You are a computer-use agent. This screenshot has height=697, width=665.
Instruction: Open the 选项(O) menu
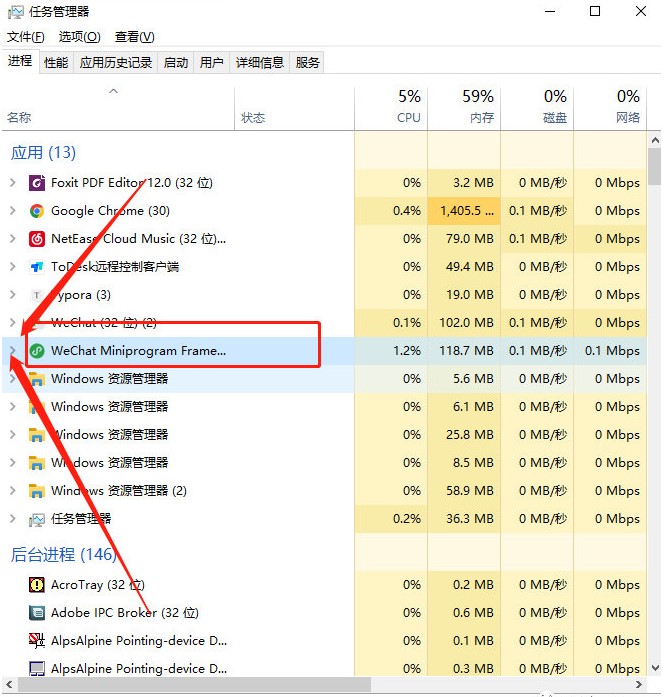[80, 37]
